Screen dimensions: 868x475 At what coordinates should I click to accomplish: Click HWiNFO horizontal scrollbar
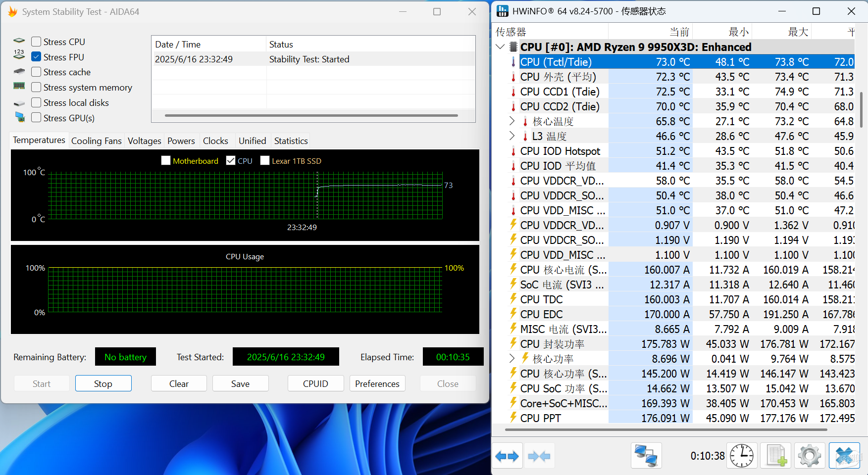(x=666, y=429)
